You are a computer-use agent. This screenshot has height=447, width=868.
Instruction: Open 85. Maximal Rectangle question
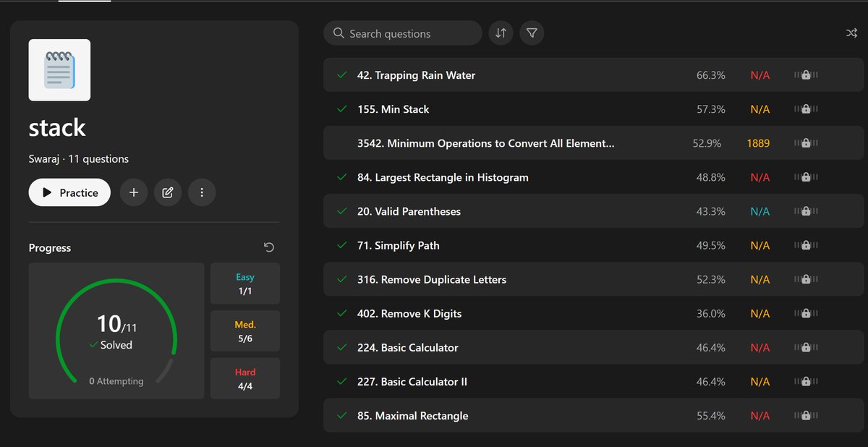(593, 416)
